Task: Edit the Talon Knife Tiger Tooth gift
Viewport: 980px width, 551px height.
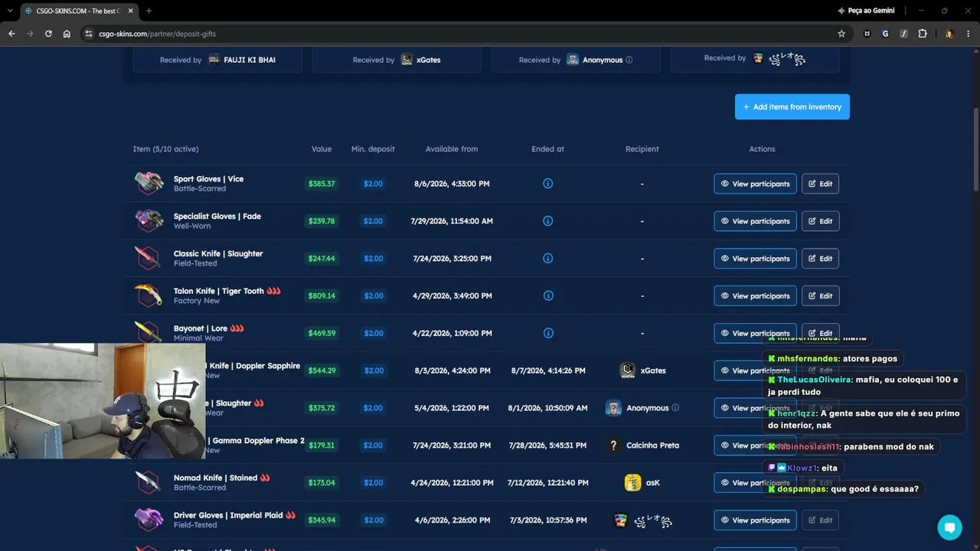Action: pos(820,295)
